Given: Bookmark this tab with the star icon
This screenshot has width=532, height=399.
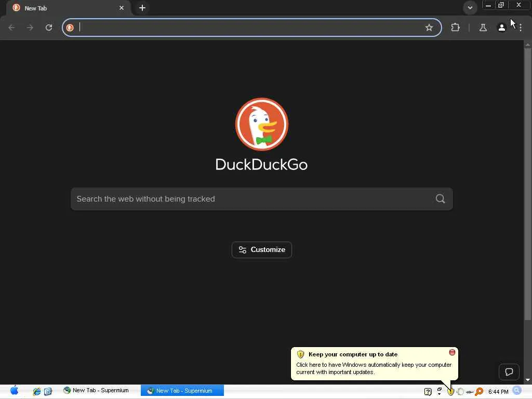Looking at the screenshot, I should click(x=429, y=28).
